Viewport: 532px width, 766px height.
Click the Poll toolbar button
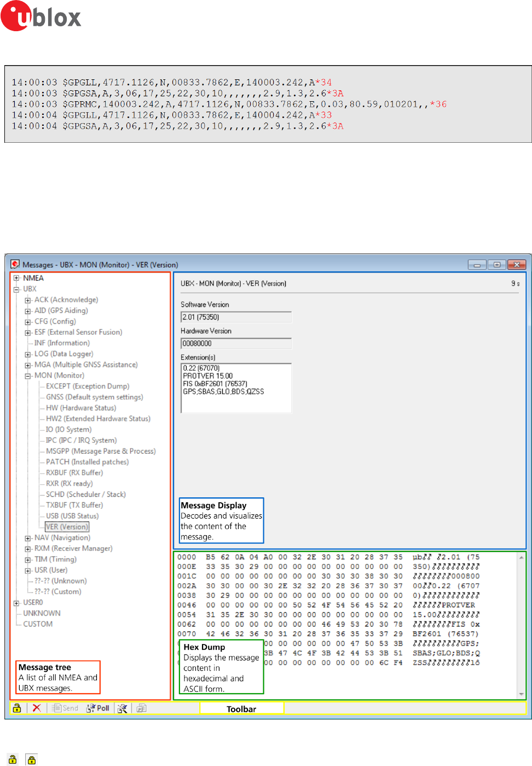(x=98, y=708)
